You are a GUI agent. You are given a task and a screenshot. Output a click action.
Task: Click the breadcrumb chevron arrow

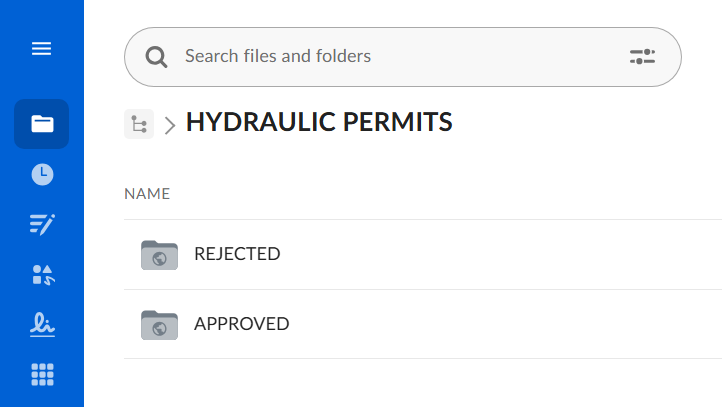point(170,125)
